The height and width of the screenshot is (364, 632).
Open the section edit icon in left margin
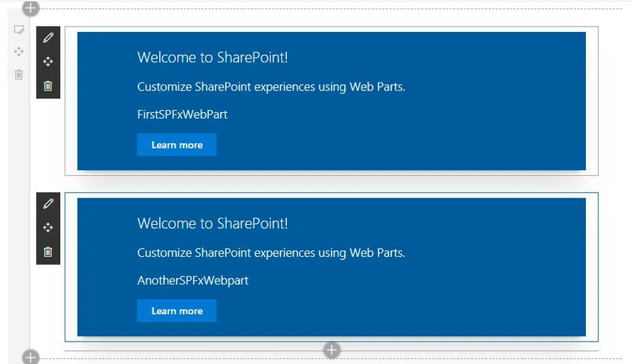click(x=19, y=30)
